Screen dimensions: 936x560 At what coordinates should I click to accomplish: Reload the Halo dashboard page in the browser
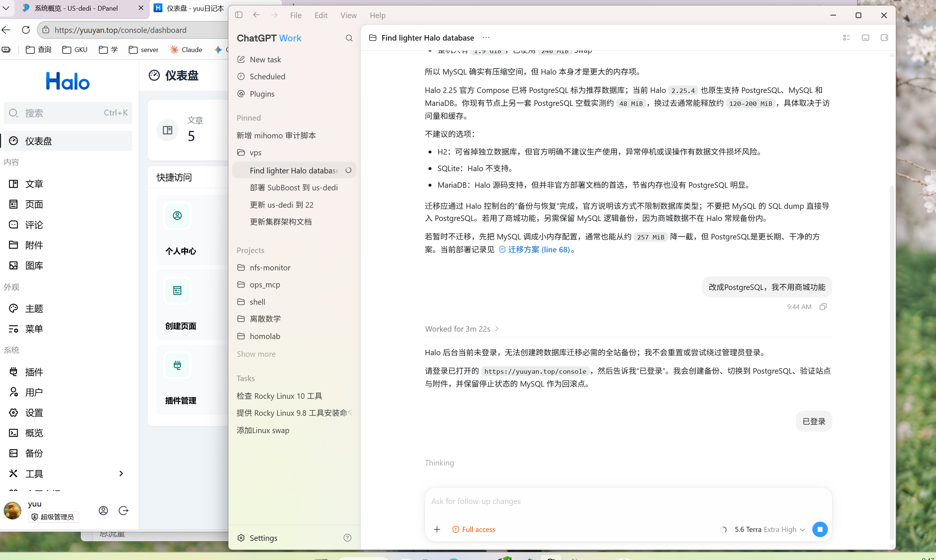pyautogui.click(x=26, y=30)
